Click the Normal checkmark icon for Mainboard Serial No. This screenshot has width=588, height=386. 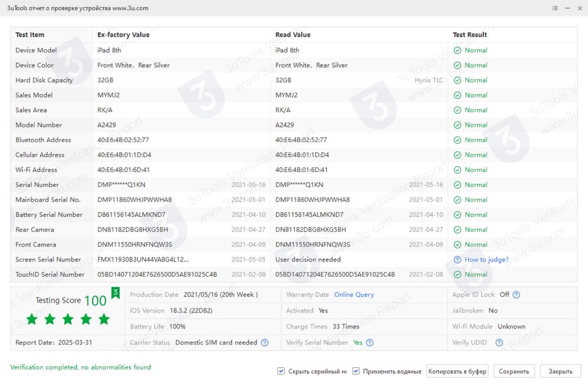point(457,200)
